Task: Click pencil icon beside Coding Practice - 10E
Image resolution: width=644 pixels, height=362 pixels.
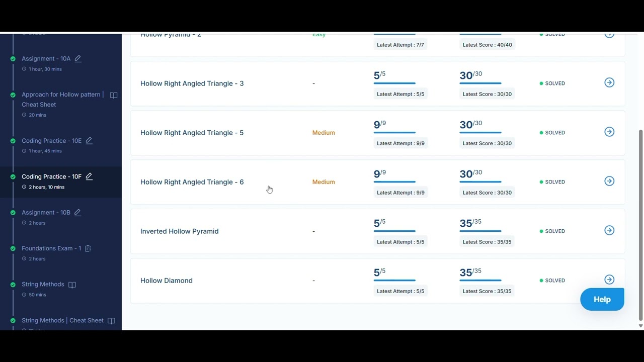Action: pyautogui.click(x=89, y=141)
